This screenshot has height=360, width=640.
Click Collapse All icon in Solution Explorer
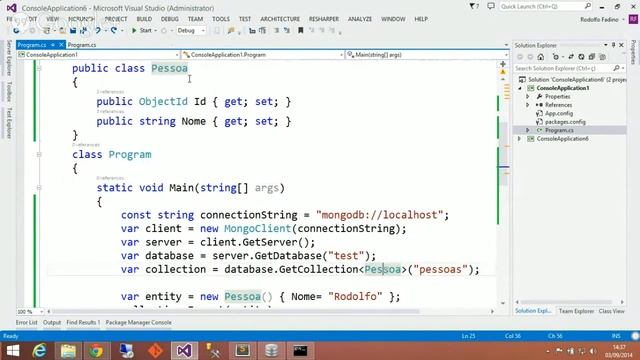coord(591,57)
